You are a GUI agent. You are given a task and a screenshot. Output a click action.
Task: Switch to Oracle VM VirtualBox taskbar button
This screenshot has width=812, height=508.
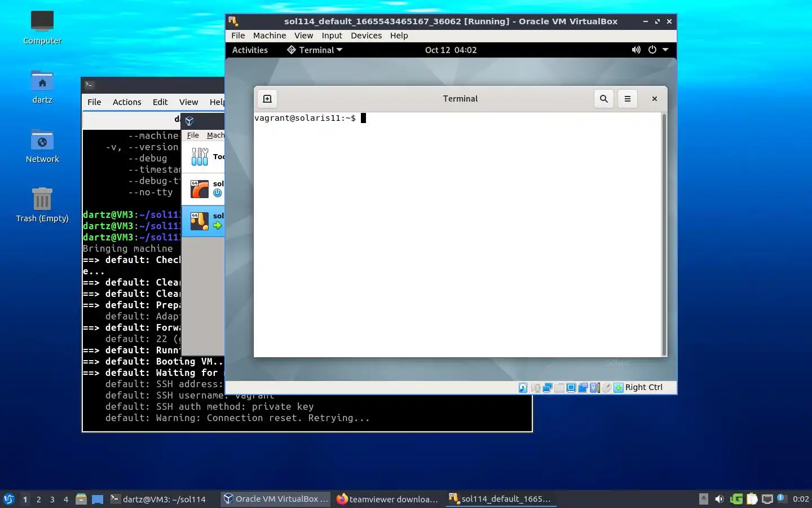(x=276, y=499)
